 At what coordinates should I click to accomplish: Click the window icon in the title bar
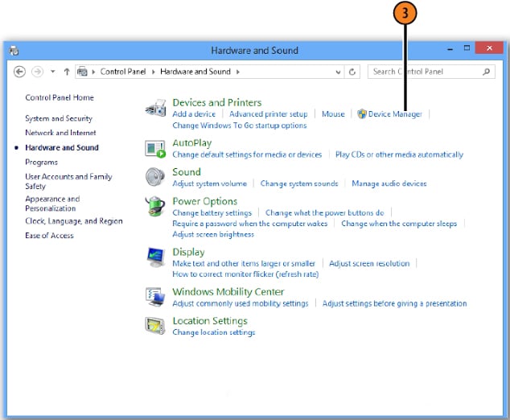[14, 51]
